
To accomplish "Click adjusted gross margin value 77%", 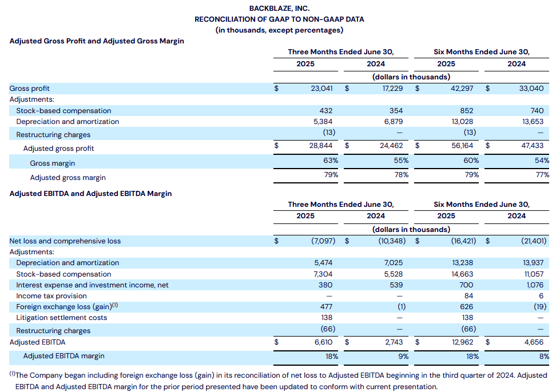I will tap(542, 175).
